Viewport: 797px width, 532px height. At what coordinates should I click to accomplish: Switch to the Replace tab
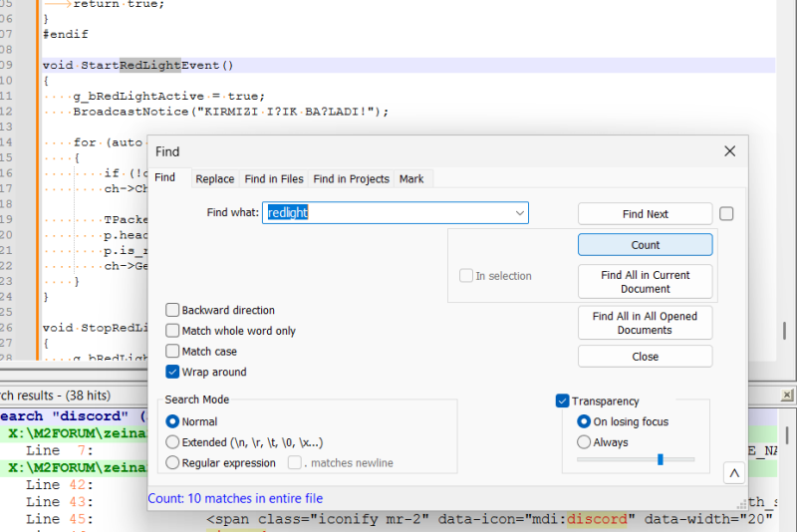point(214,179)
